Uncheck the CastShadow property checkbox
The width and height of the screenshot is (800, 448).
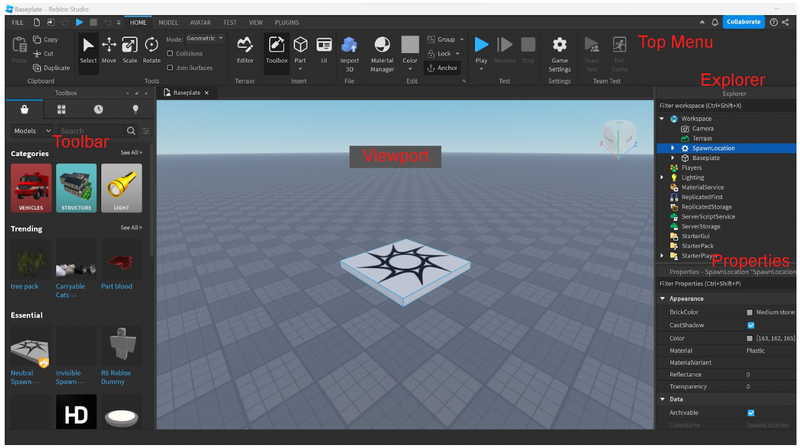click(751, 325)
